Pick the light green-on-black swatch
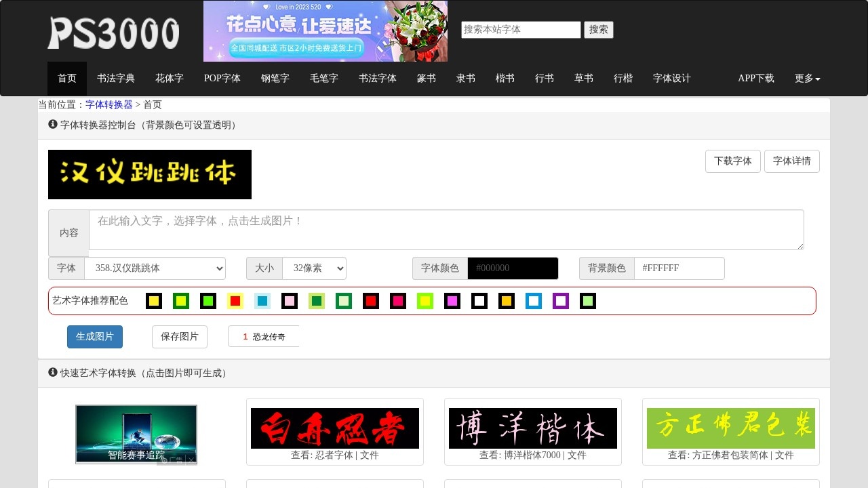This screenshot has height=488, width=868. [588, 301]
